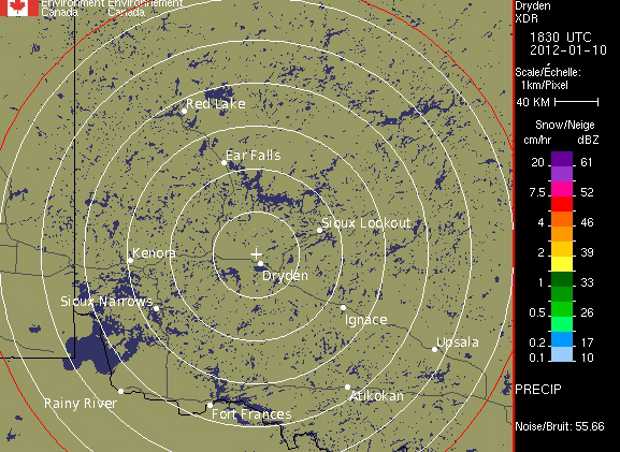Select the Kenora city marker dot

[x=130, y=261]
